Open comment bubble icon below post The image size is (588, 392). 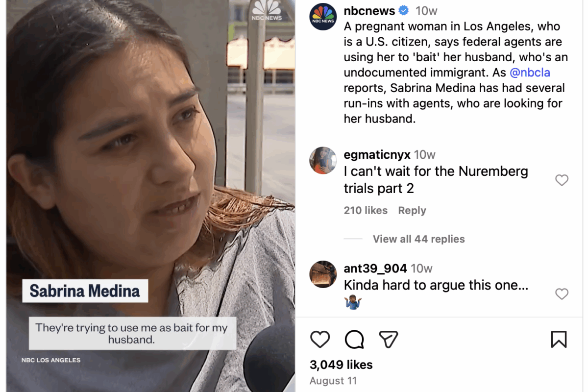(354, 339)
